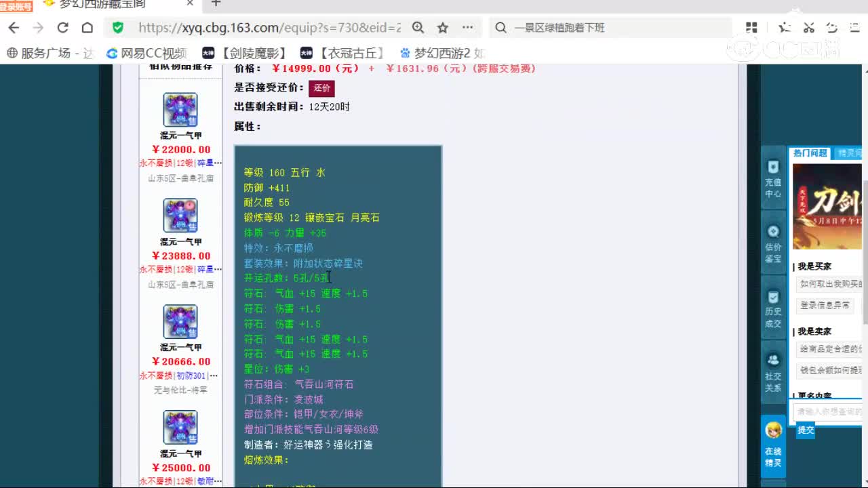Click the 符石组合: 气吞山河符石 line
Screen dimensions: 868x488
click(x=299, y=384)
